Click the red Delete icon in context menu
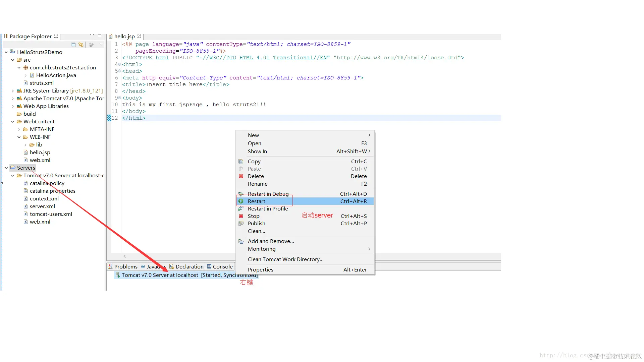 [241, 176]
